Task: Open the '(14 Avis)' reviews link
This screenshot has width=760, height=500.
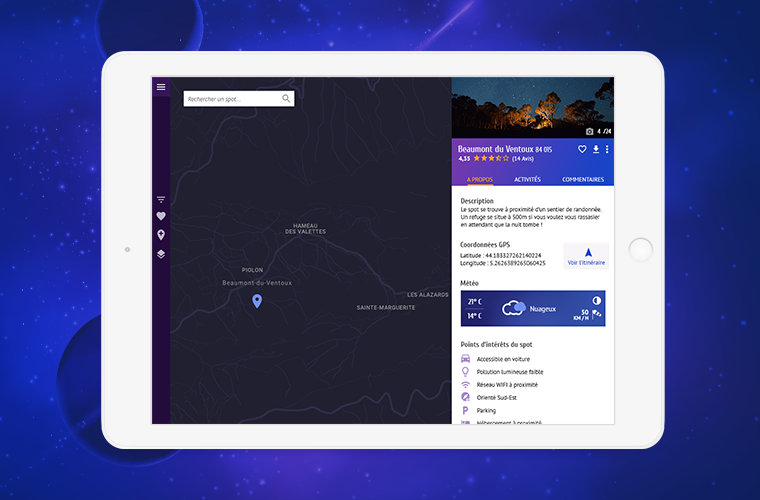Action: [522, 158]
